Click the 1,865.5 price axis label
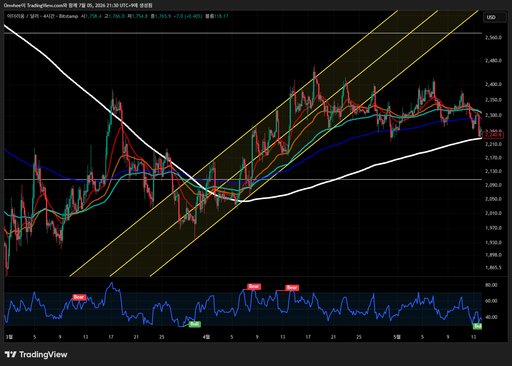 click(493, 268)
